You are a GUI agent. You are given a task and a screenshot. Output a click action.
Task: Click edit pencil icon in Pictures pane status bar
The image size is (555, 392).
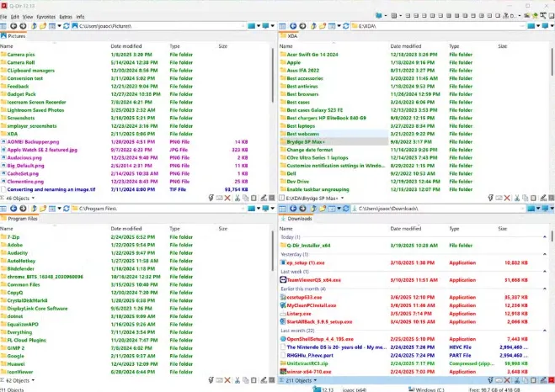click(264, 198)
